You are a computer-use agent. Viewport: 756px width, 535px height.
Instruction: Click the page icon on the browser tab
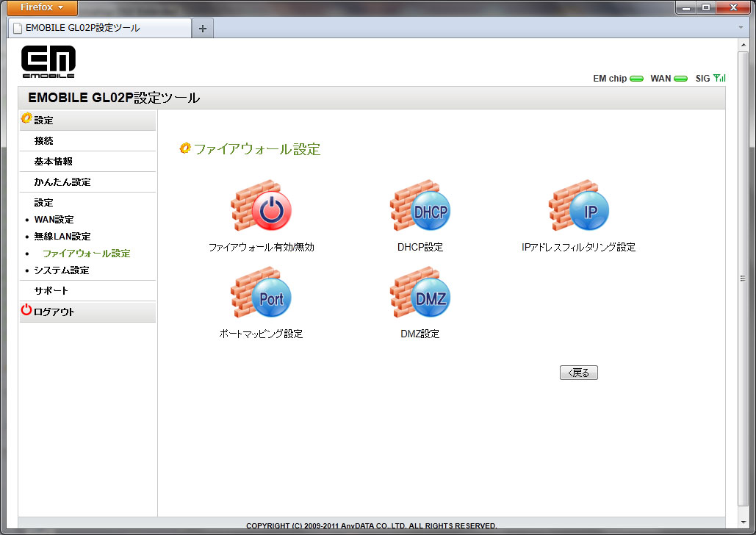click(18, 29)
